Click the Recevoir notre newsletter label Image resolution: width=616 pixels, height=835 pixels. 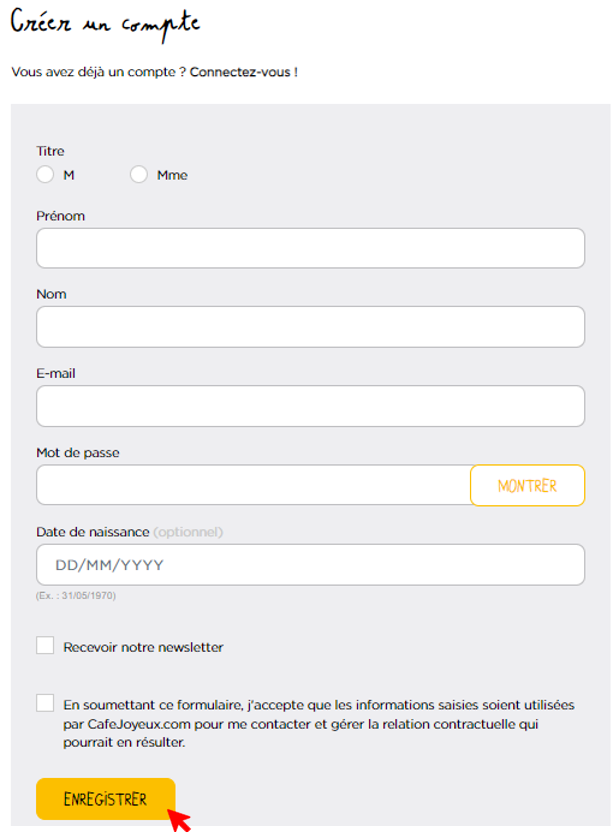(x=143, y=647)
